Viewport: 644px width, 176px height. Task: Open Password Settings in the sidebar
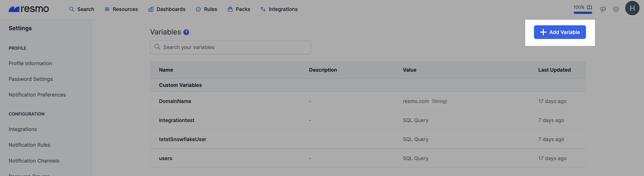point(30,79)
